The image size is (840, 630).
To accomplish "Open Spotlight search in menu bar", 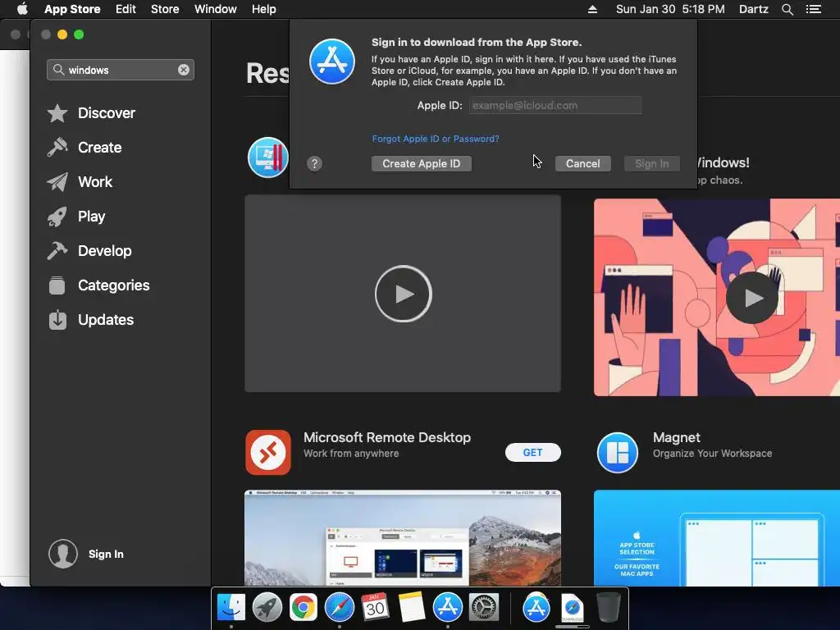I will click(x=787, y=9).
